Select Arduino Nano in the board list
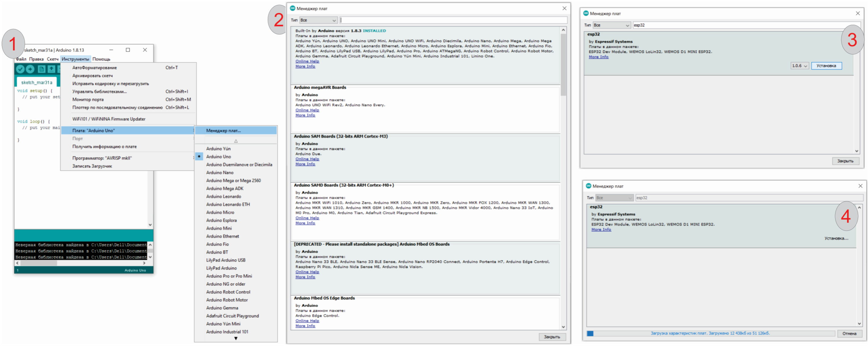This screenshot has height=346, width=868. [220, 173]
